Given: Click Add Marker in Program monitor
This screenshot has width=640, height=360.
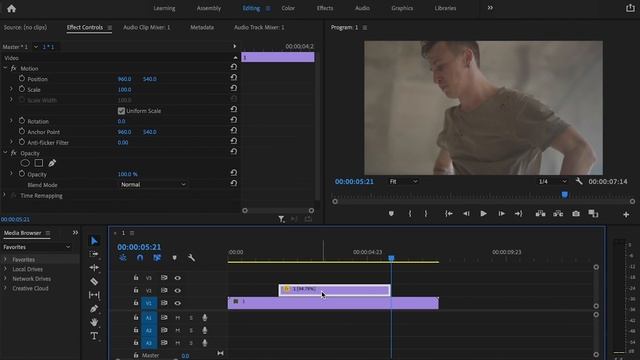Looking at the screenshot, I should [x=391, y=213].
